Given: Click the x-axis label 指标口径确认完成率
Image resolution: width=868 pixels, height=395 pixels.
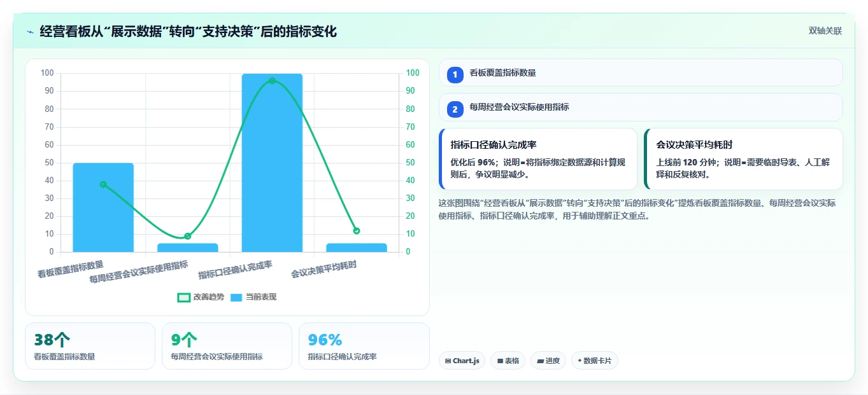Looking at the screenshot, I should point(235,270).
